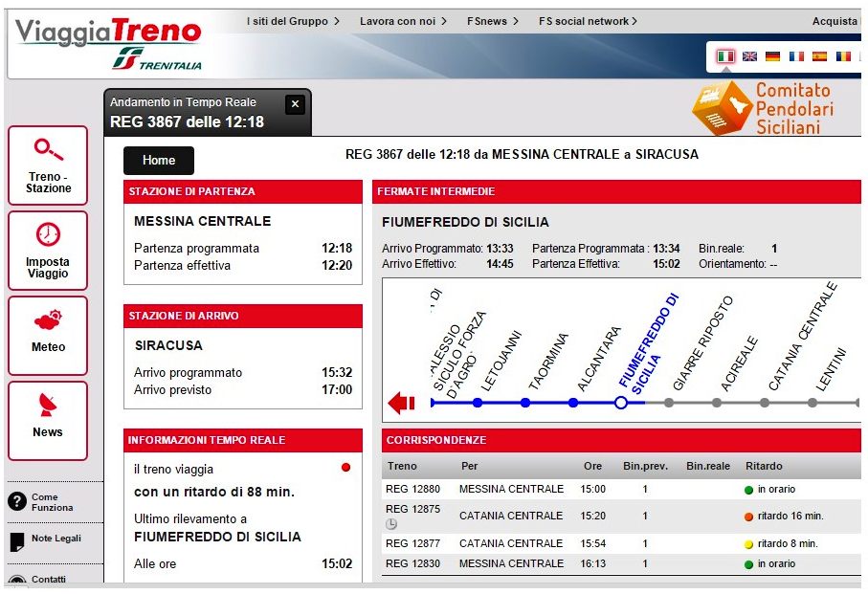Open the Contatti link
Screen dimensions: 868x594
[48, 579]
